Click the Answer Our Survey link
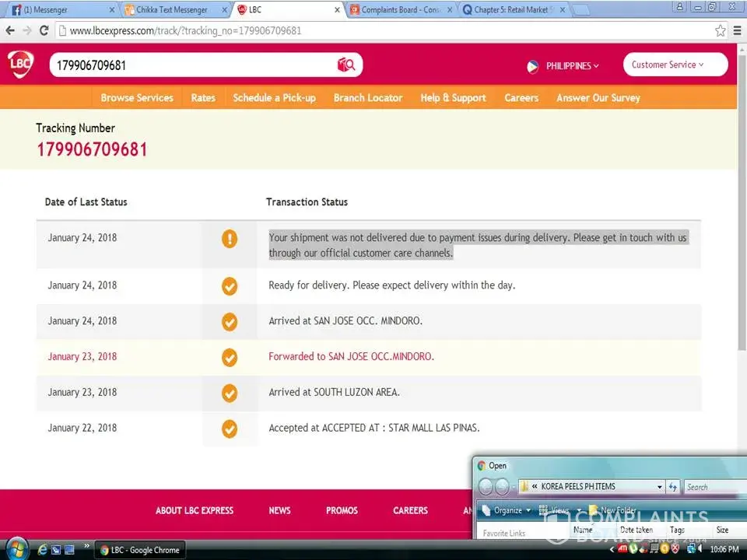747x560 pixels. tap(598, 98)
